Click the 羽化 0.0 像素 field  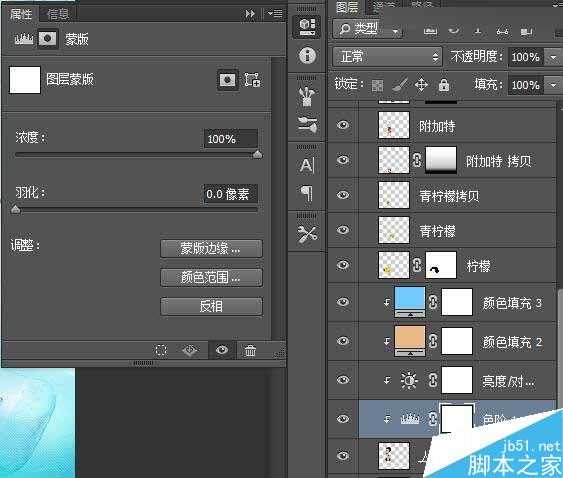click(231, 194)
